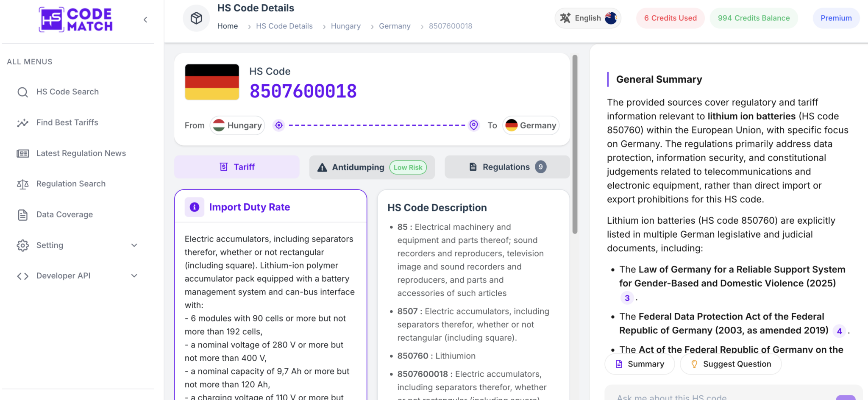Viewport: 868px width, 400px height.
Task: Open citation number 4 reference
Action: (x=839, y=331)
